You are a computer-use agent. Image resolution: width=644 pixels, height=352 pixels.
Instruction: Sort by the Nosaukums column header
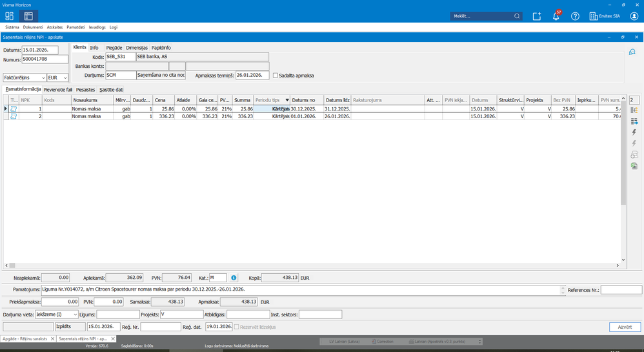[x=92, y=100]
